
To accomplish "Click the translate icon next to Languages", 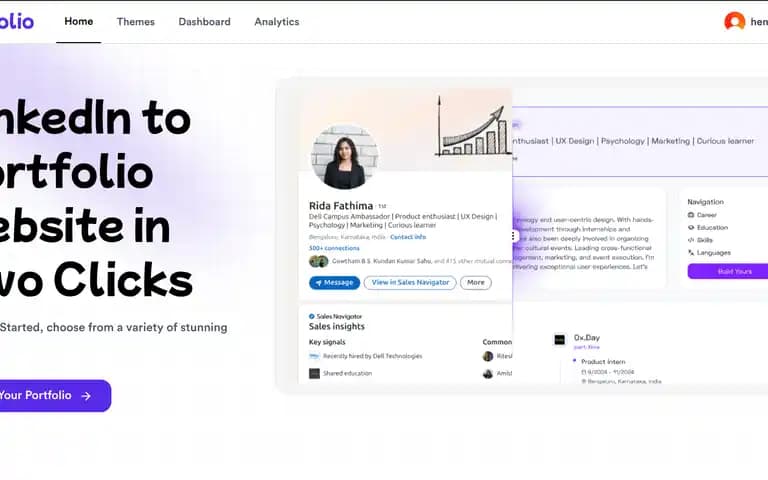I will pyautogui.click(x=691, y=253).
